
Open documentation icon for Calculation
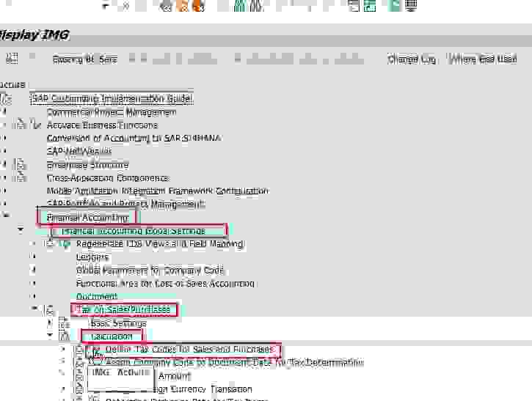64,336
